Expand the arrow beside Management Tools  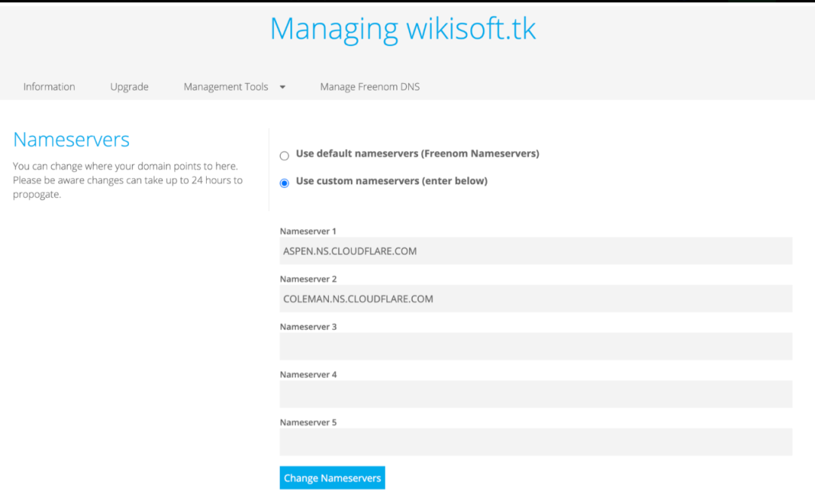pos(283,87)
